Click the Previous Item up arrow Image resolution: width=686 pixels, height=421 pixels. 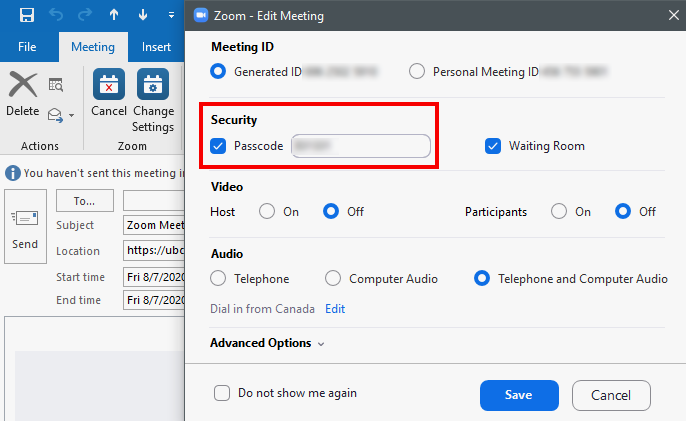(x=114, y=15)
